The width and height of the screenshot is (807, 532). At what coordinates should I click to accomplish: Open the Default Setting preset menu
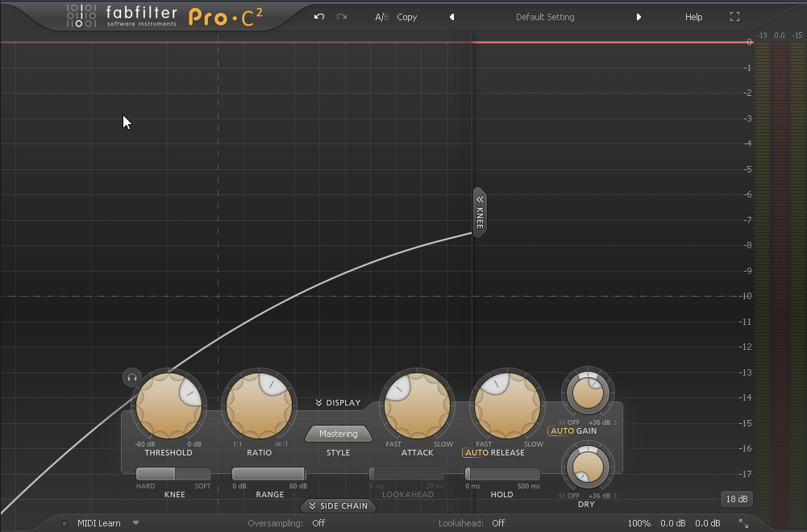[x=545, y=17]
